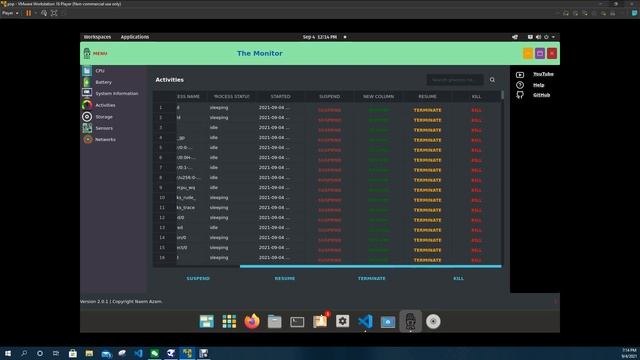This screenshot has width=640, height=360.
Task: Go to the Activities gauge icon in sidebar
Action: tap(87, 105)
